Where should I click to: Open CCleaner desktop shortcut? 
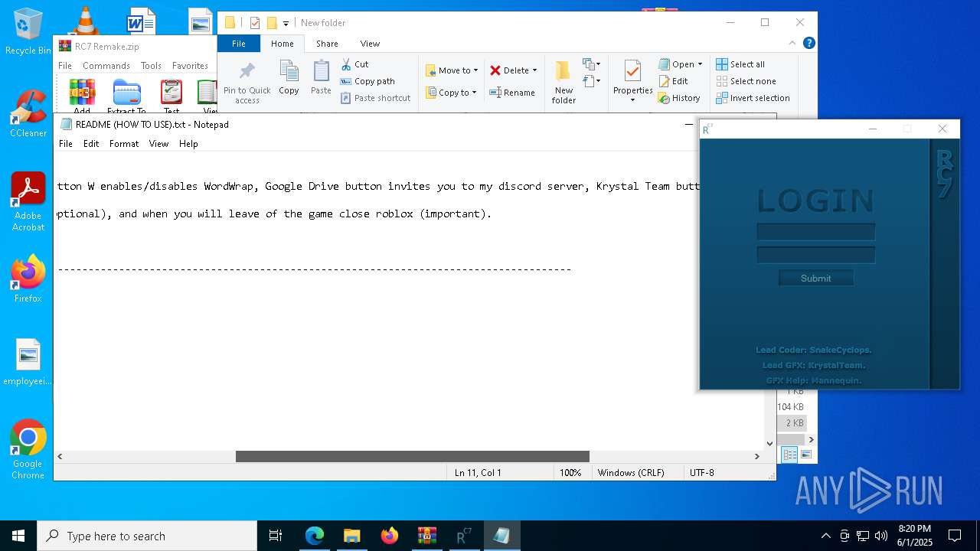click(x=28, y=114)
